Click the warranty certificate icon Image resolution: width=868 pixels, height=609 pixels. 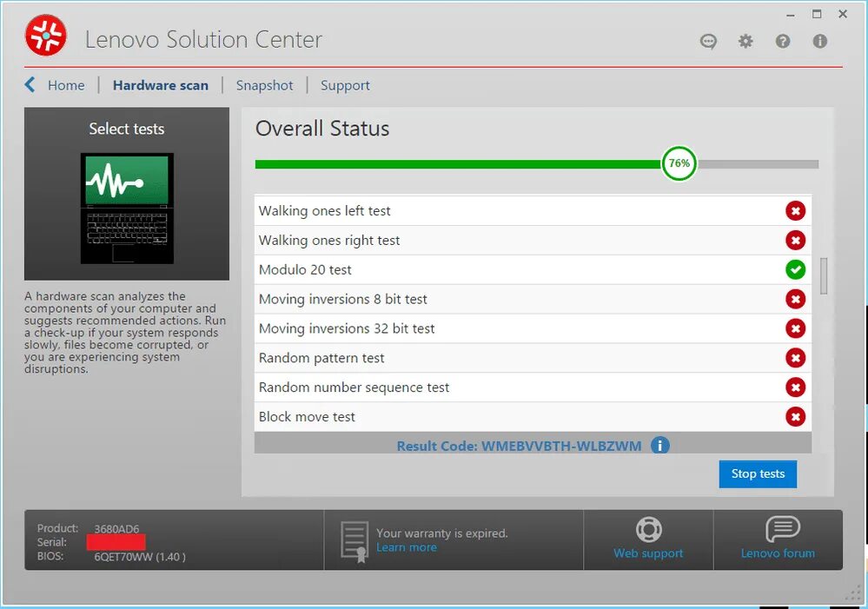[354, 541]
